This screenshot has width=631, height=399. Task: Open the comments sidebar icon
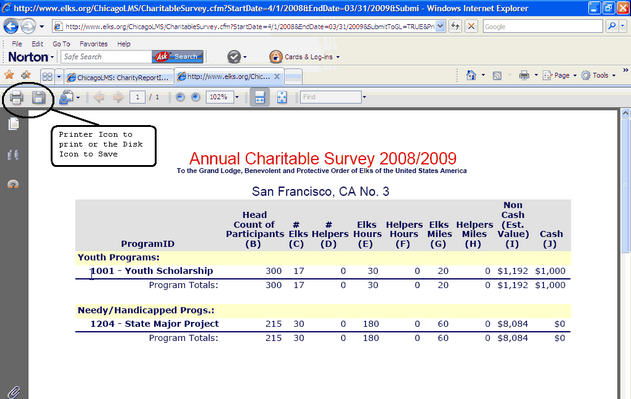click(13, 184)
